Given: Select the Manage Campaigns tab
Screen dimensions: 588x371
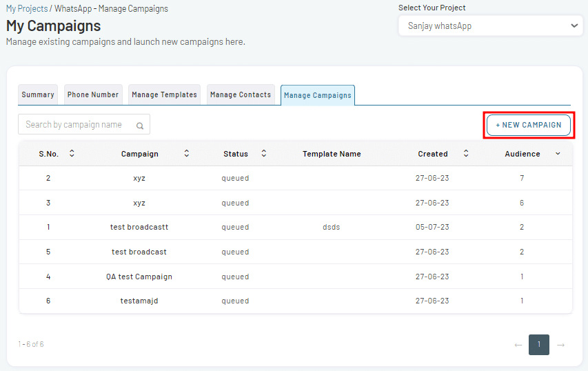Looking at the screenshot, I should point(318,95).
